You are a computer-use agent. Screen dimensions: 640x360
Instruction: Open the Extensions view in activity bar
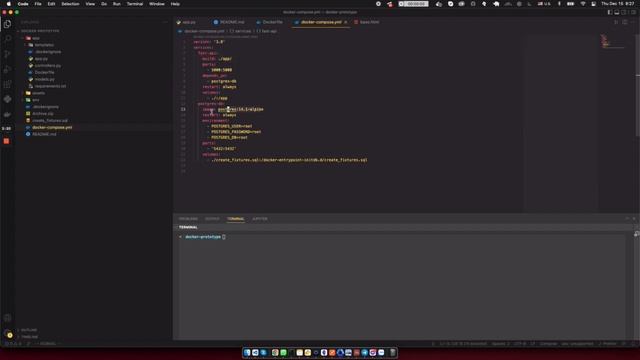pos(7,84)
